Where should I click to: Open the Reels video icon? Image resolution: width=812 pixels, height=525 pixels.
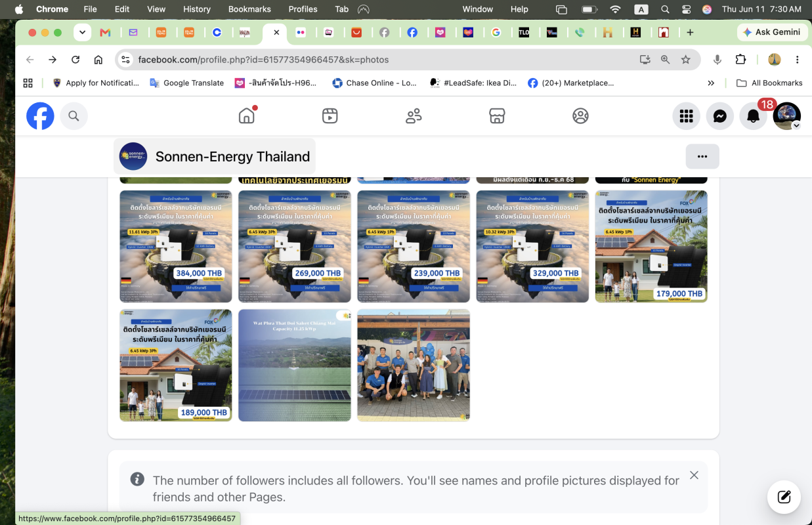[x=330, y=116]
